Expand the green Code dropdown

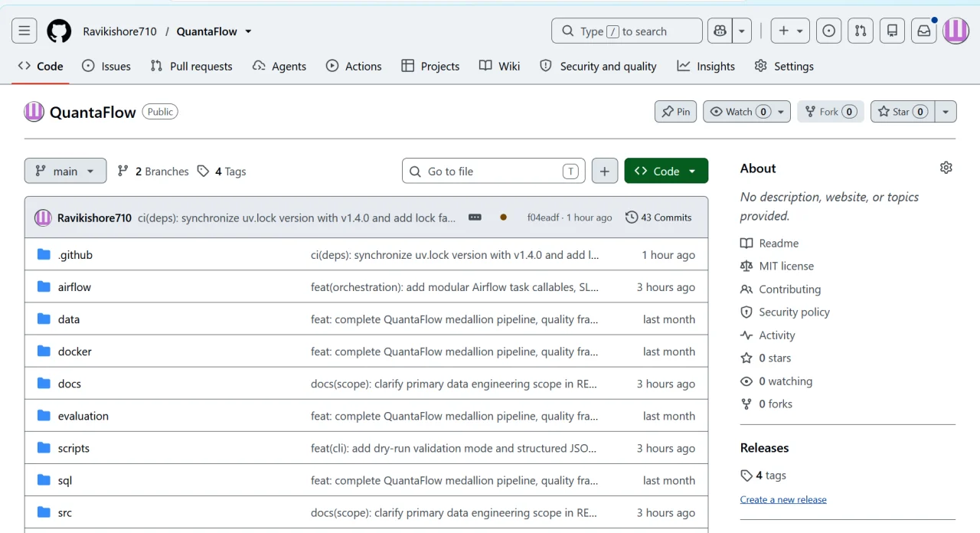click(x=666, y=171)
